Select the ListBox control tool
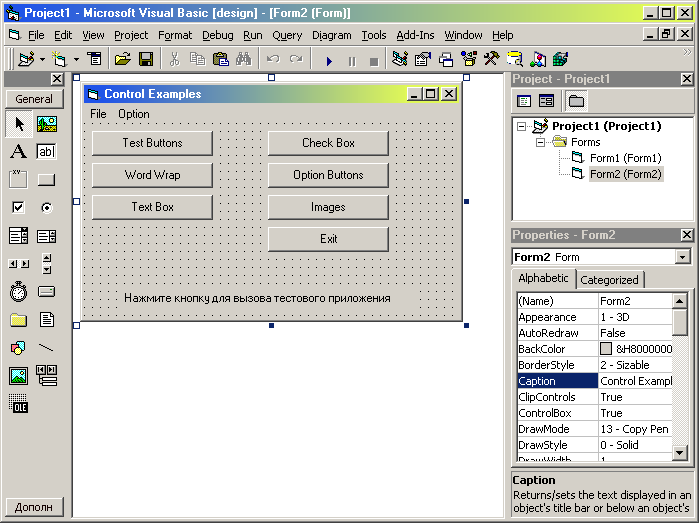Screen dimensions: 699x523 pyautogui.click(x=47, y=235)
